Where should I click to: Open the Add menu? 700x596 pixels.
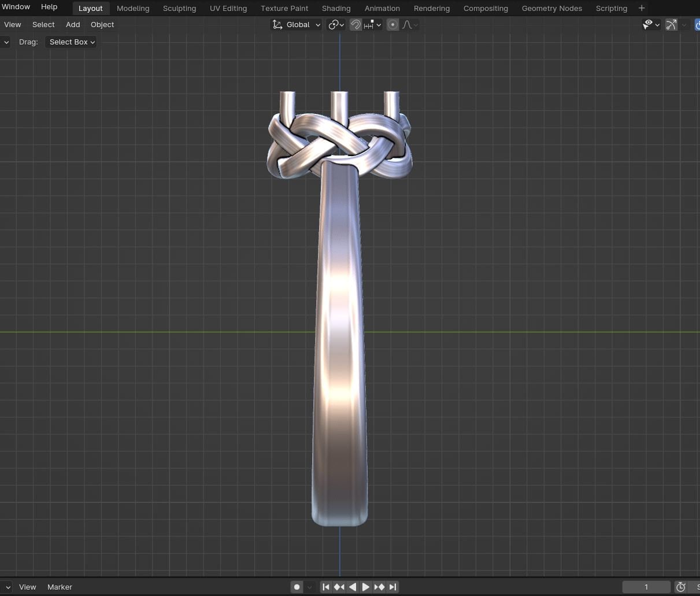click(73, 24)
